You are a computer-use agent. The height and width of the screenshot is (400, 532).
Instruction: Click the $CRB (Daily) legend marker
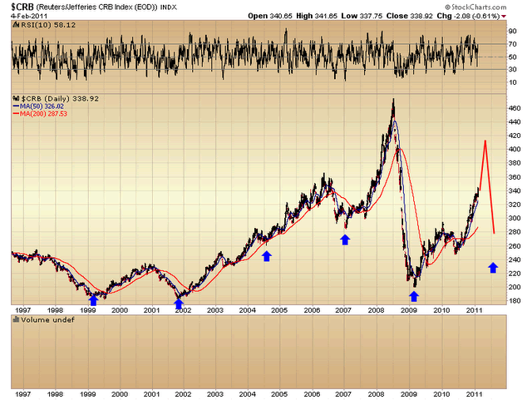coord(17,97)
